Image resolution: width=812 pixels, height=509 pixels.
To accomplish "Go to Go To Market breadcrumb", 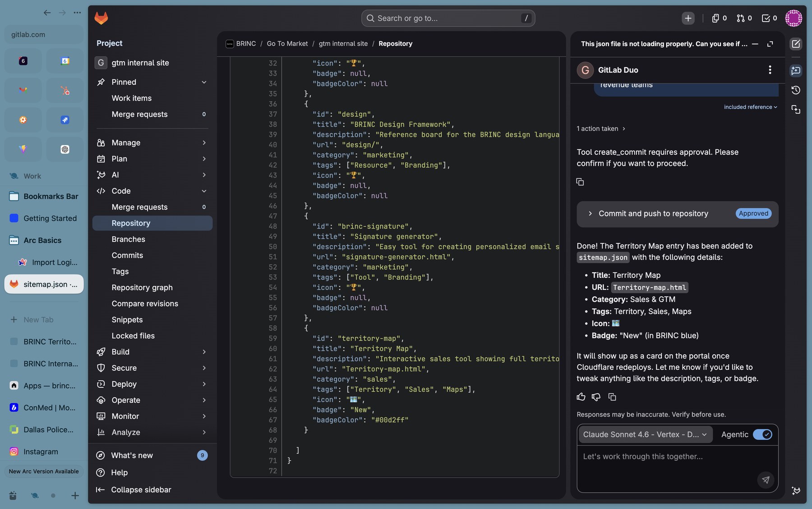I will [287, 44].
